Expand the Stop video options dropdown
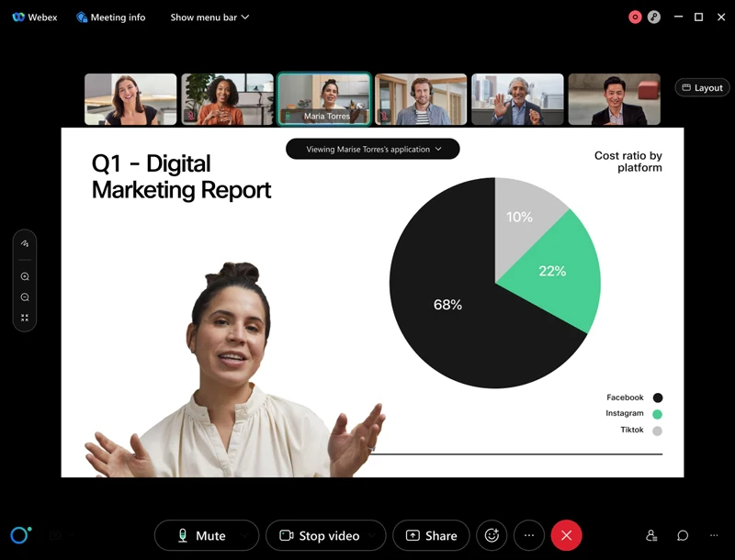 pos(371,535)
